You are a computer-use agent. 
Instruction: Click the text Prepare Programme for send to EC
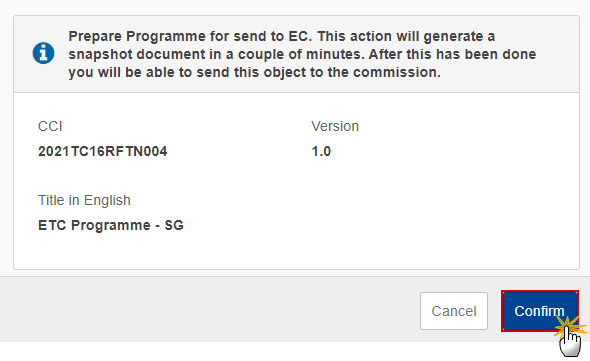[190, 37]
